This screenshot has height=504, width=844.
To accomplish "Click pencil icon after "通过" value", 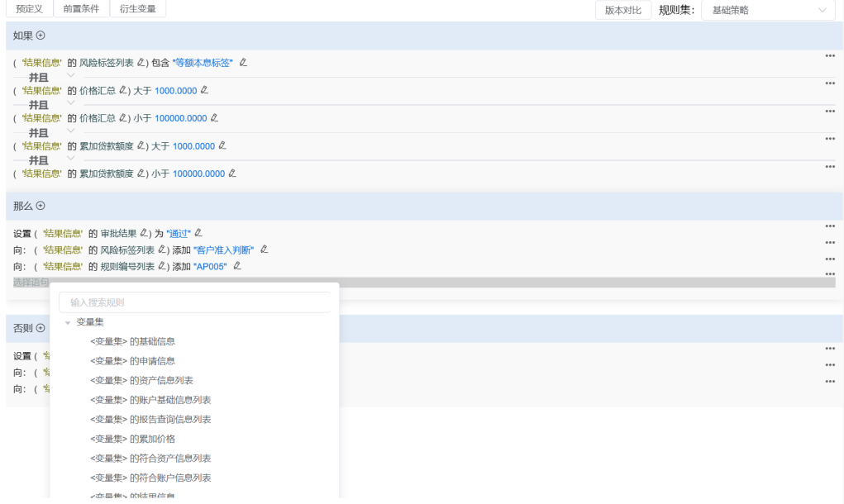I will (x=198, y=233).
